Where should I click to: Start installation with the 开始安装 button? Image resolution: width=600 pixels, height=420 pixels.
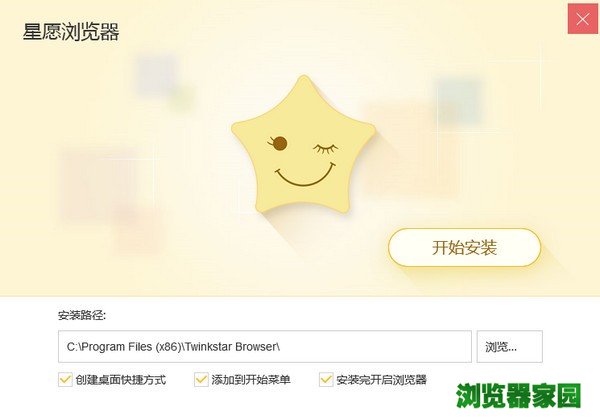pyautogui.click(x=465, y=247)
